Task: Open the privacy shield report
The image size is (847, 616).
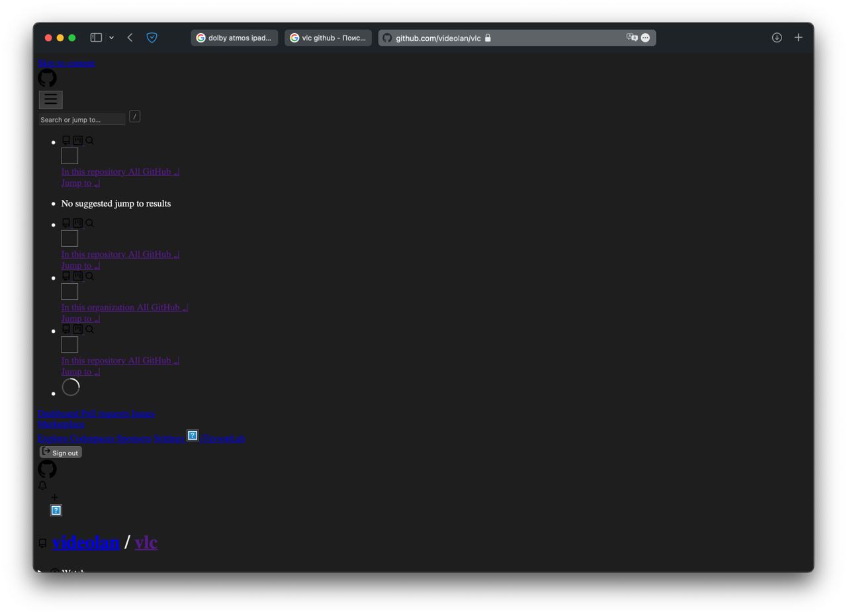Action: [x=152, y=38]
